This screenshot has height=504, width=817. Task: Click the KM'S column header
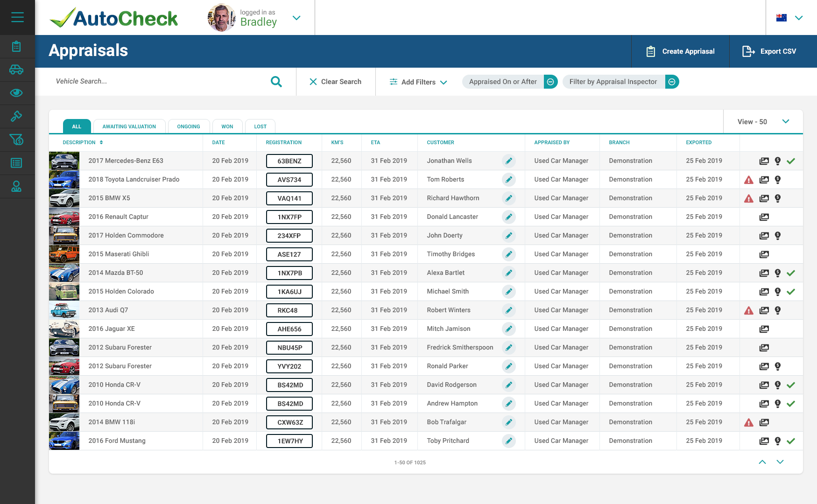click(x=338, y=142)
